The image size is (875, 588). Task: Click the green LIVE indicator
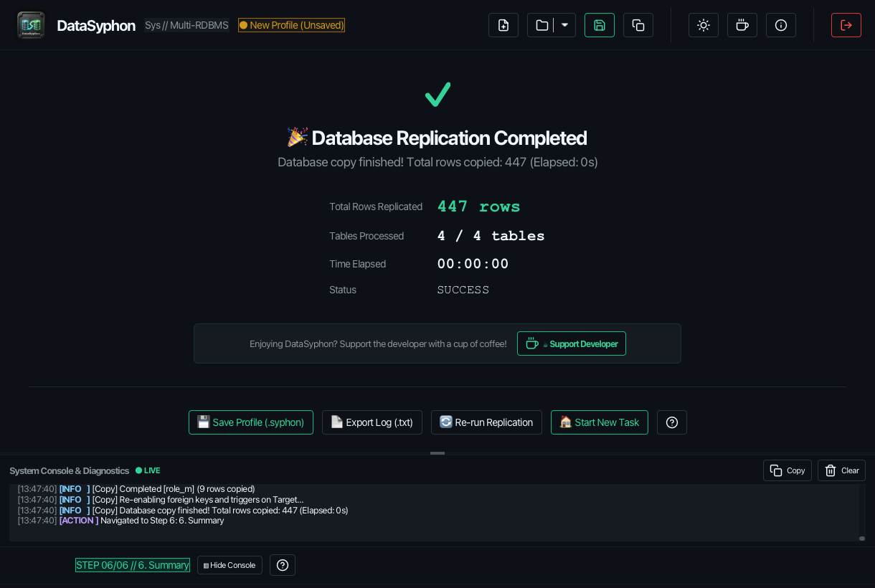tap(148, 470)
